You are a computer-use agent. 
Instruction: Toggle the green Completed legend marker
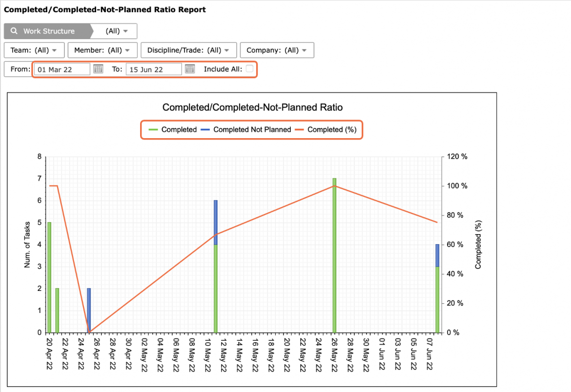[153, 130]
